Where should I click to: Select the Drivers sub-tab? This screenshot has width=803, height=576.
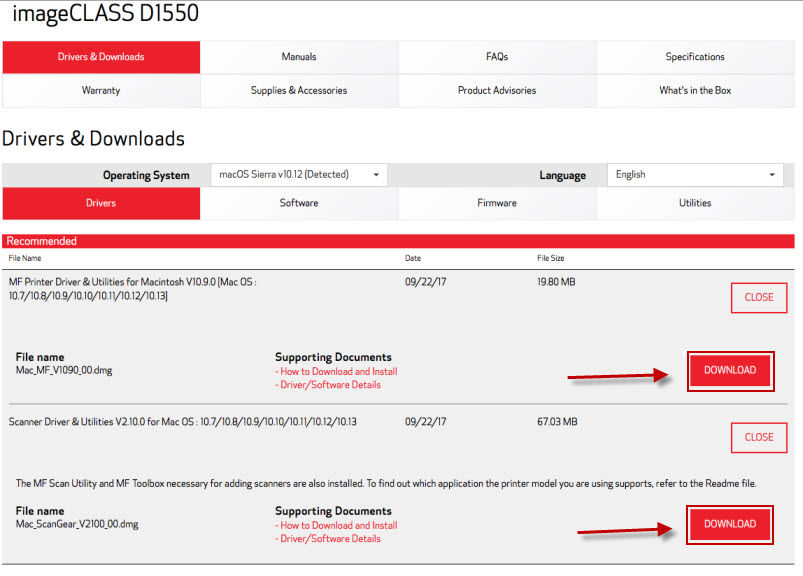(101, 203)
